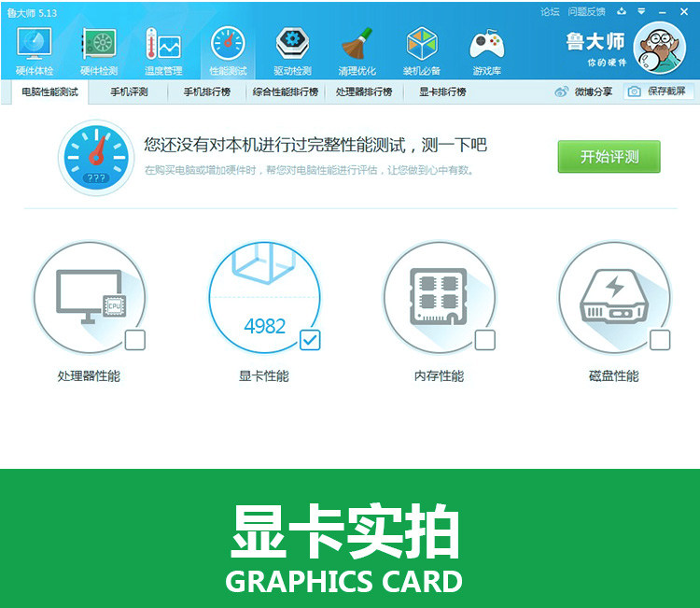Click the 保存截屏 save screenshot text
Screen dimensions: 700x608
tap(666, 92)
